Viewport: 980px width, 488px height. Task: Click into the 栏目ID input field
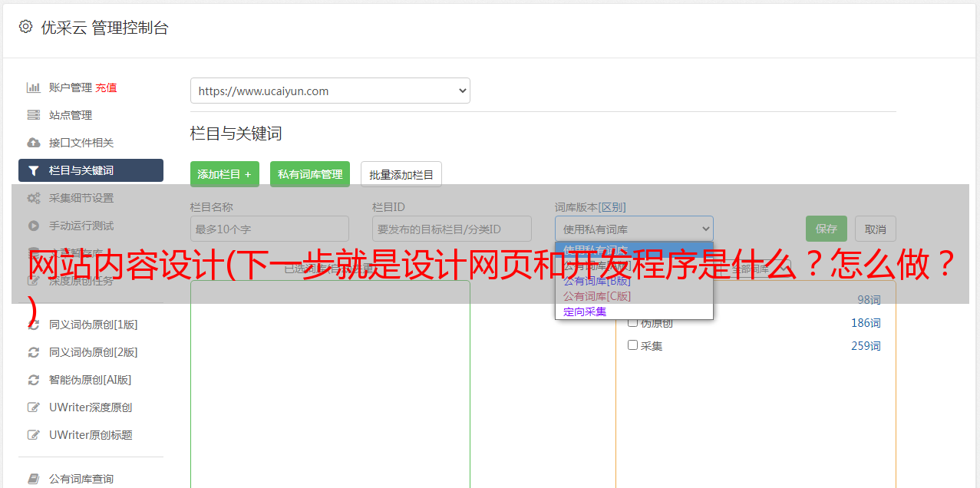(452, 229)
